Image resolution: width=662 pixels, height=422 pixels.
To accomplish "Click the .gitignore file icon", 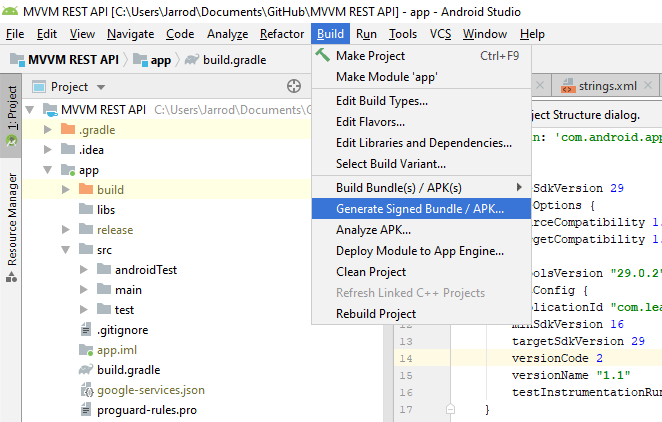I will click(86, 329).
